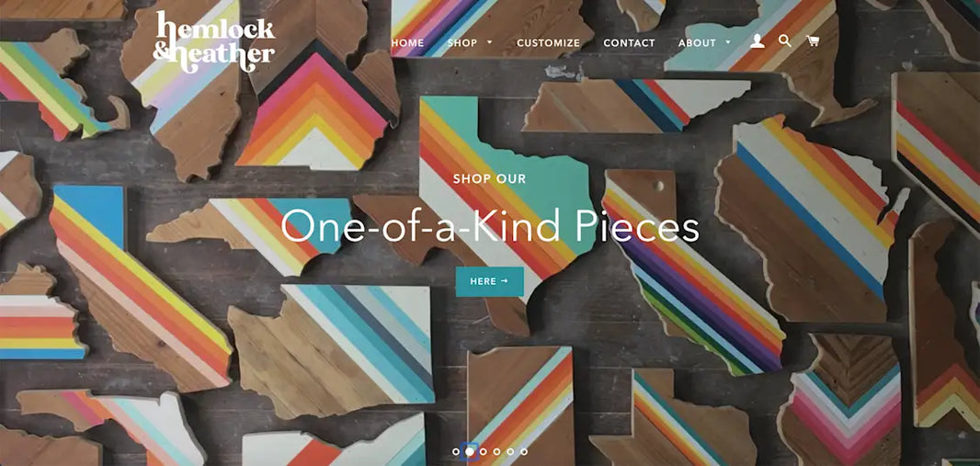Screen dimensions: 980x466
Task: Go to the Contact page
Action: coord(629,43)
